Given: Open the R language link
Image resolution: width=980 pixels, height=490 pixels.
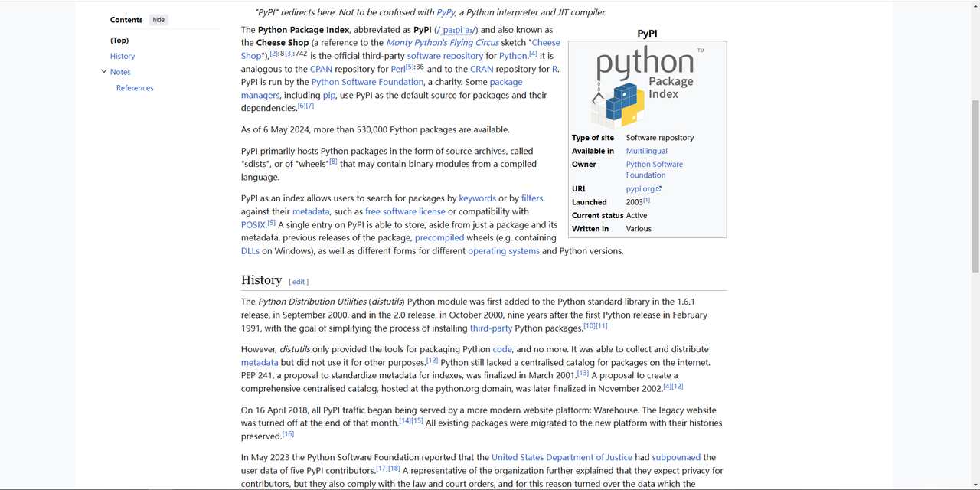Looking at the screenshot, I should coord(554,69).
